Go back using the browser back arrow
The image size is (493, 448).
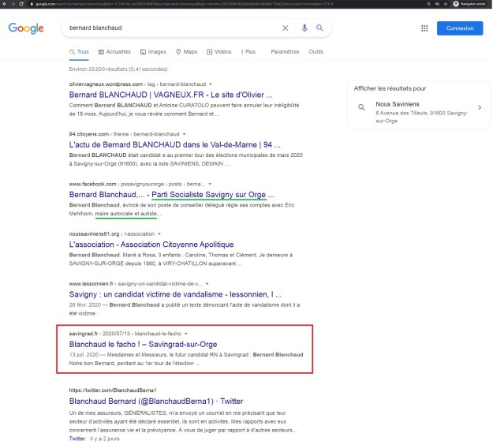click(5, 4)
